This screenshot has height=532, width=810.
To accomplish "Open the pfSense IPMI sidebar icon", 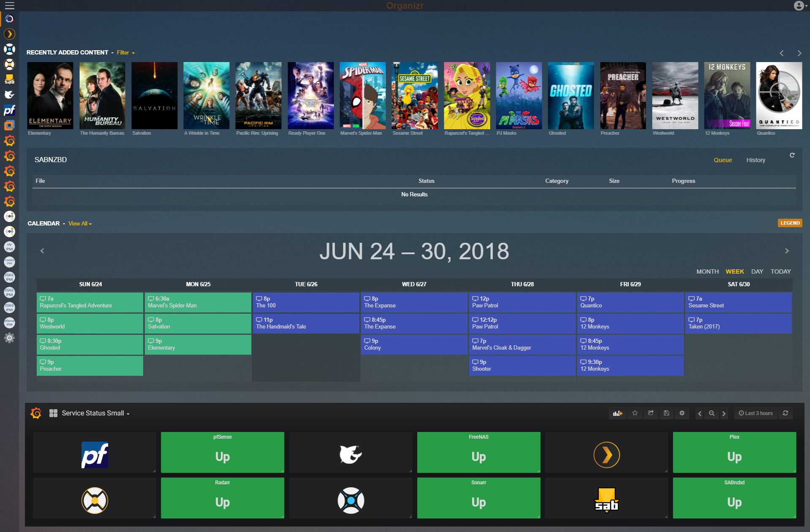I will 9,323.
